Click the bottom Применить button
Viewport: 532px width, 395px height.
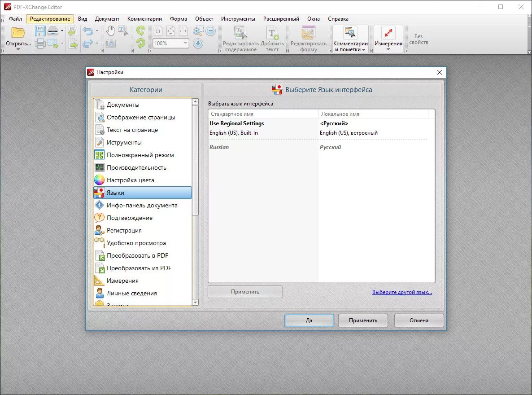(x=363, y=320)
